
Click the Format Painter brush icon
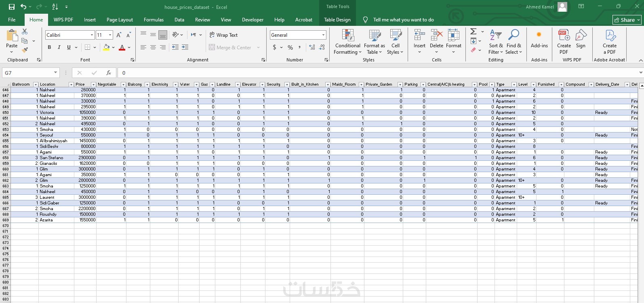pyautogui.click(x=25, y=50)
